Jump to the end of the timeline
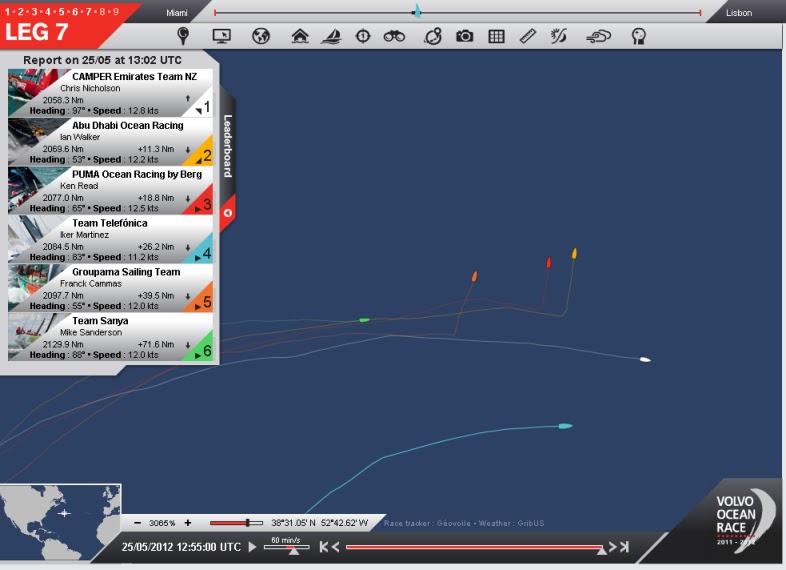 point(624,547)
